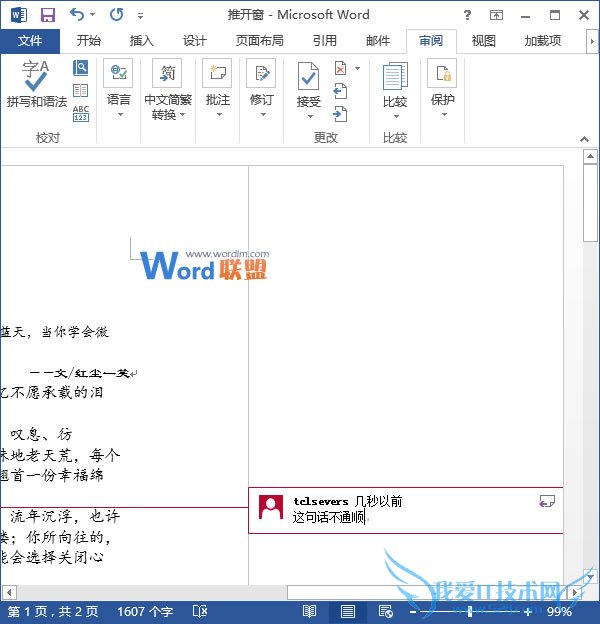
Task: Save the document with the floppy disk icon
Action: [x=48, y=15]
